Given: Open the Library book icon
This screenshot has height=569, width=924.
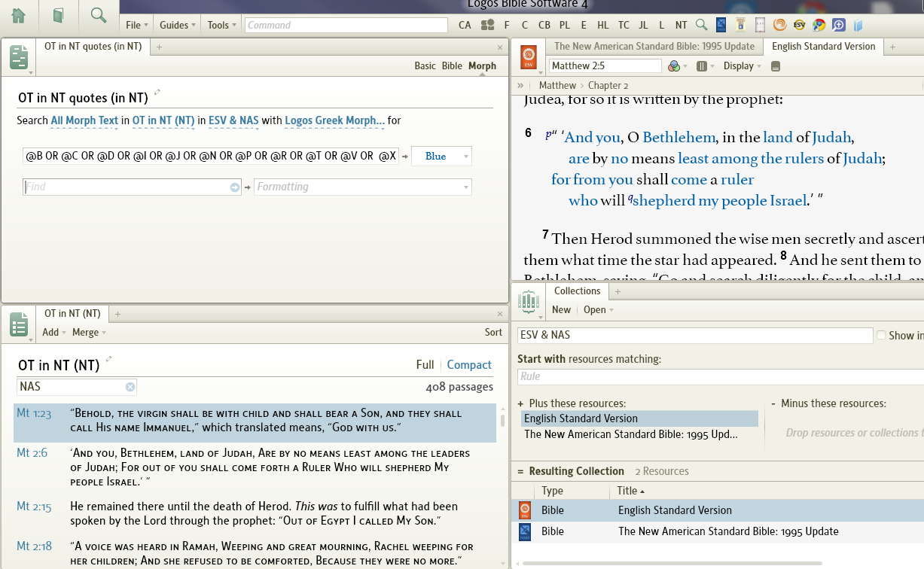Looking at the screenshot, I should click(x=58, y=16).
